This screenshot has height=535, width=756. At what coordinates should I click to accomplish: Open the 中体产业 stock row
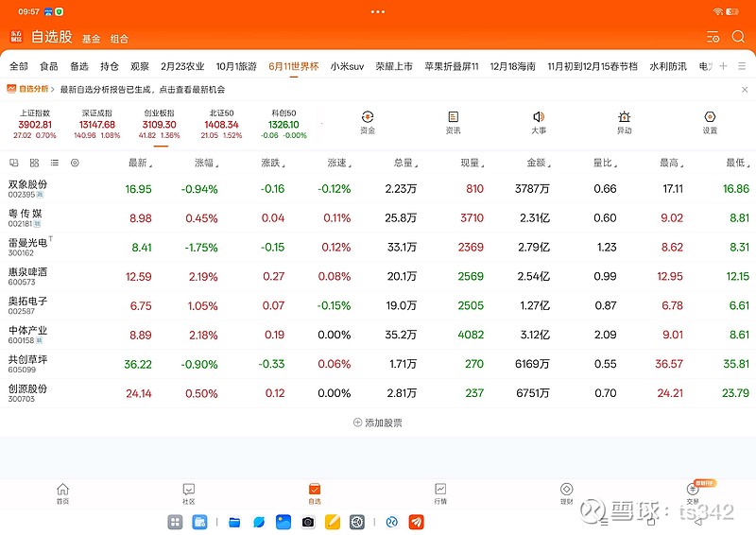[x=378, y=335]
